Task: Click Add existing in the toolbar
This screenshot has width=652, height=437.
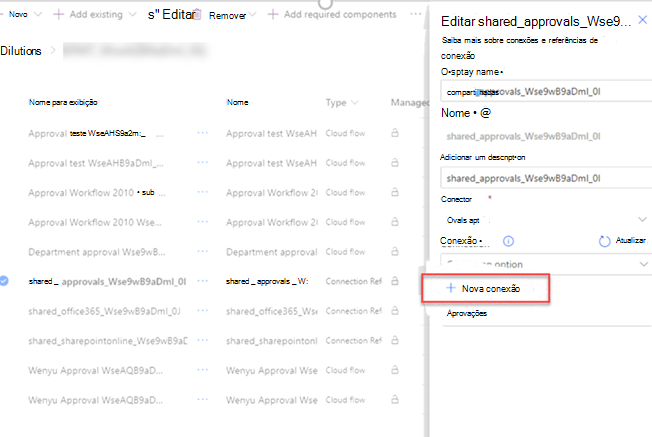Action: tap(96, 15)
